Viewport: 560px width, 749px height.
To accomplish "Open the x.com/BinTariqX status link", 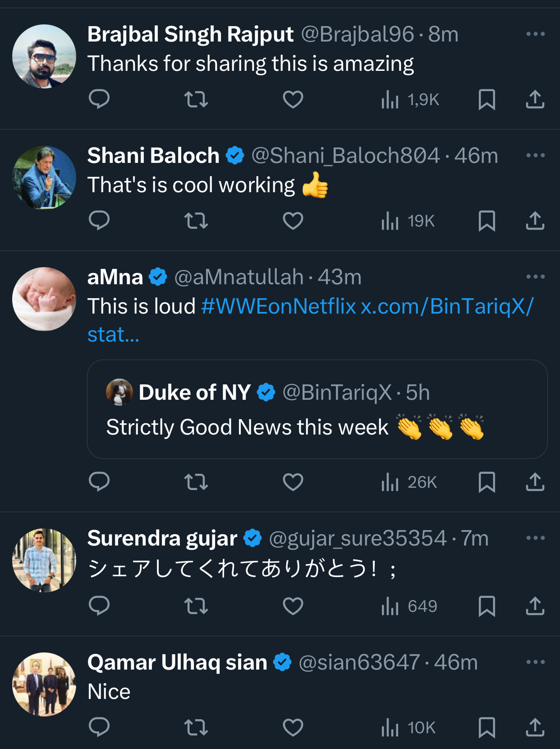I will click(x=446, y=306).
